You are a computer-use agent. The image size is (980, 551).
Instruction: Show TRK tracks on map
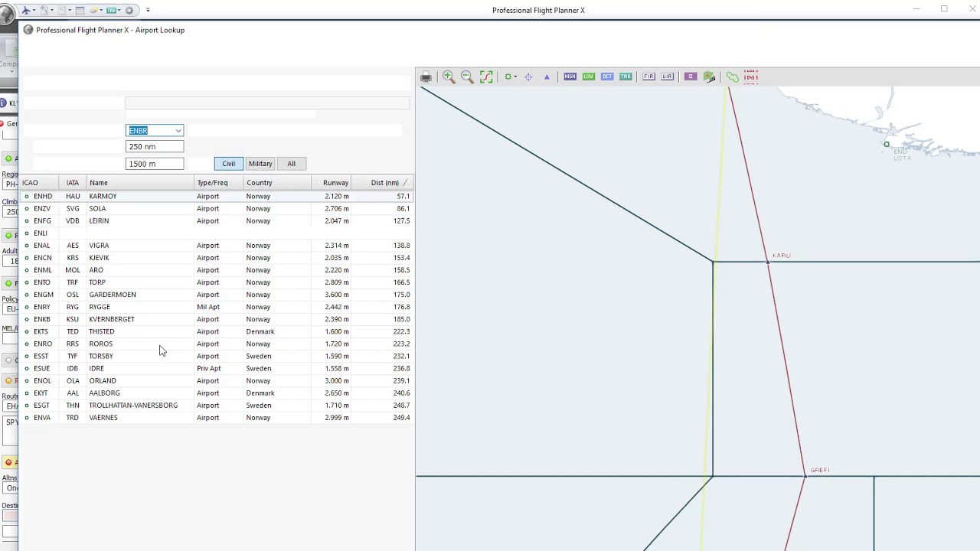coord(626,77)
